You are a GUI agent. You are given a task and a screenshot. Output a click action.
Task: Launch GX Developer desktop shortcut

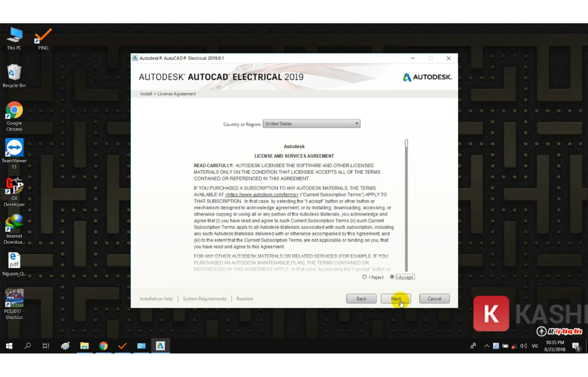click(14, 192)
